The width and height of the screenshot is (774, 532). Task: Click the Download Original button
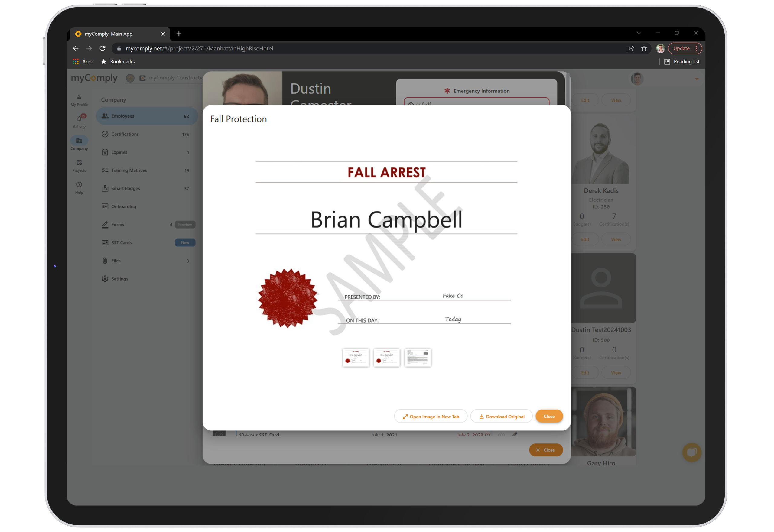coord(501,416)
